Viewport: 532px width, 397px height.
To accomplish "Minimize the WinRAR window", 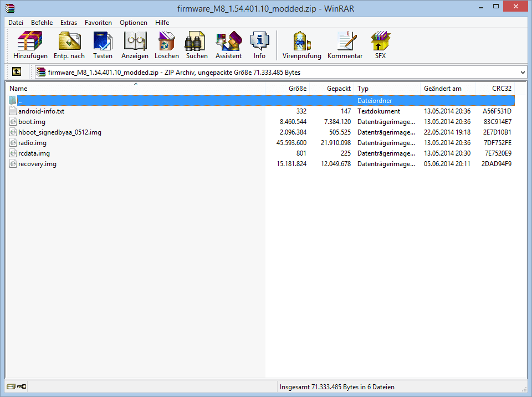I will 481,7.
